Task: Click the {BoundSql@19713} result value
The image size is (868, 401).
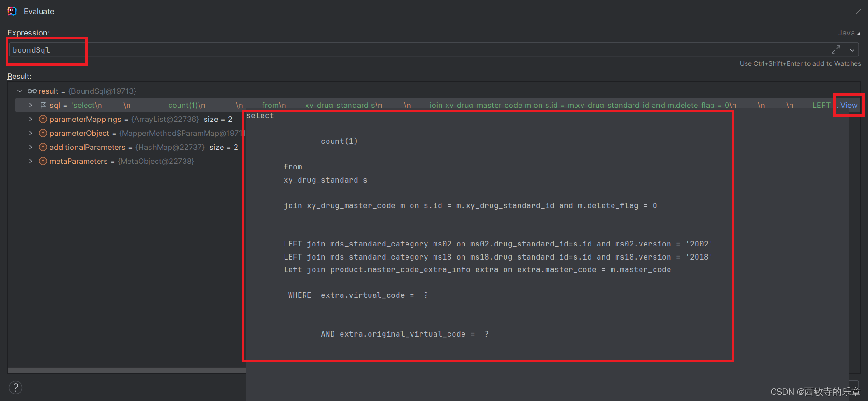Action: point(102,91)
